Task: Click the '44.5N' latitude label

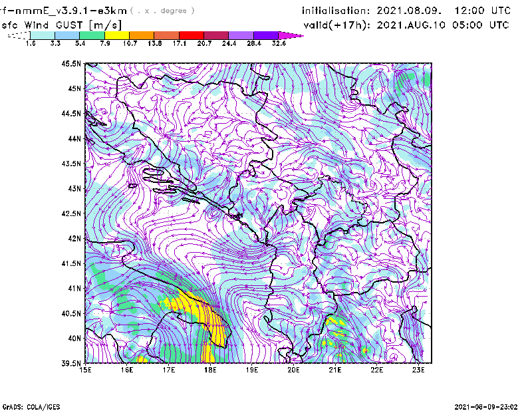Action: click(72, 114)
